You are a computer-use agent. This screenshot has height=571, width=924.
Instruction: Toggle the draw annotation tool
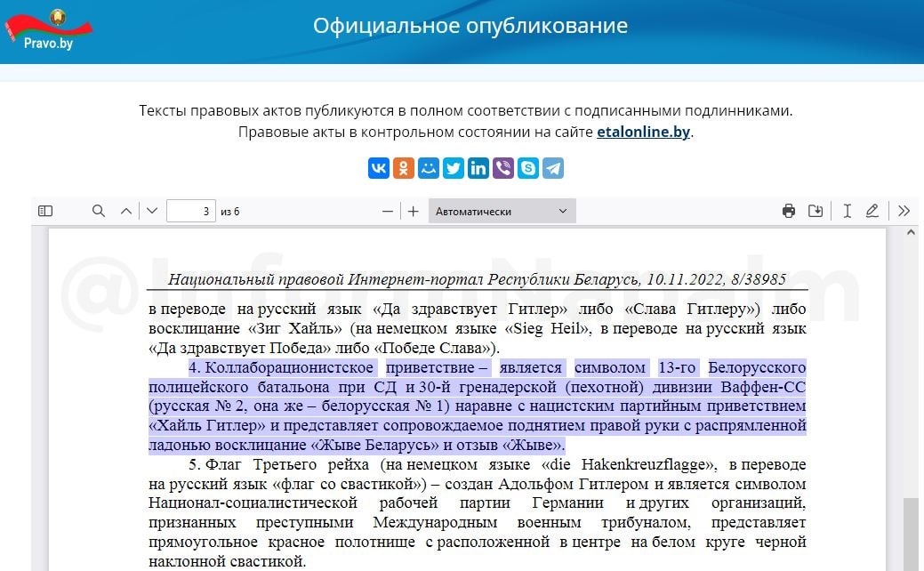(x=872, y=211)
